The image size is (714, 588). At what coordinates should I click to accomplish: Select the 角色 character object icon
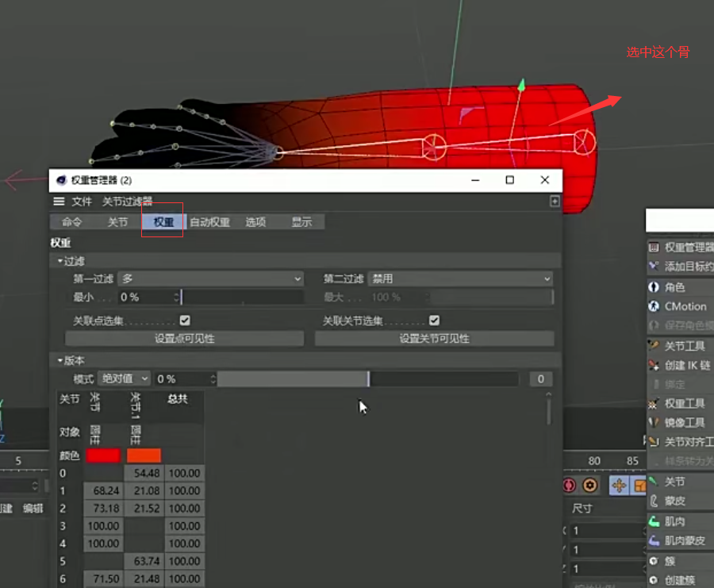click(x=654, y=287)
